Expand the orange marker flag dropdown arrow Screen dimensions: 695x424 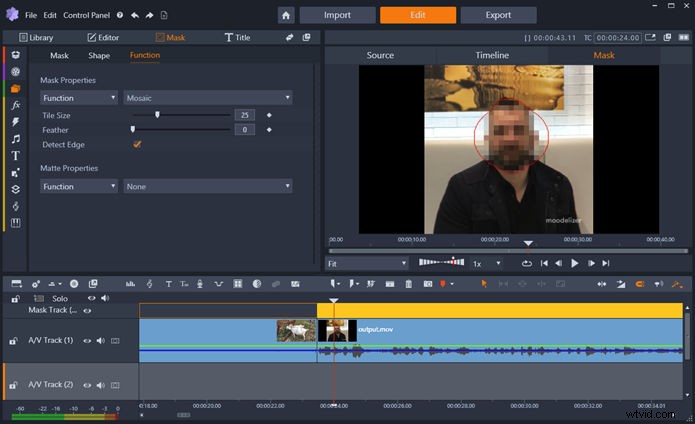[452, 284]
